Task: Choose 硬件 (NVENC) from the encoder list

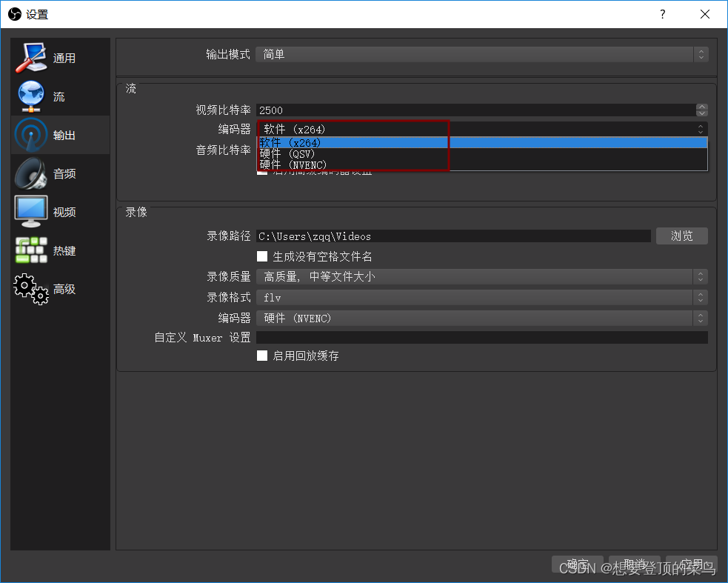Action: pyautogui.click(x=482, y=165)
